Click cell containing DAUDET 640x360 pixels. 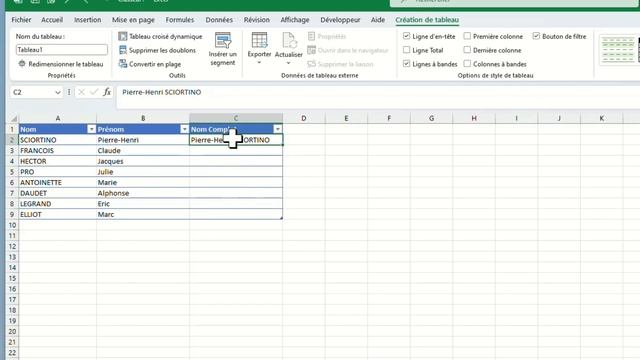(x=58, y=193)
